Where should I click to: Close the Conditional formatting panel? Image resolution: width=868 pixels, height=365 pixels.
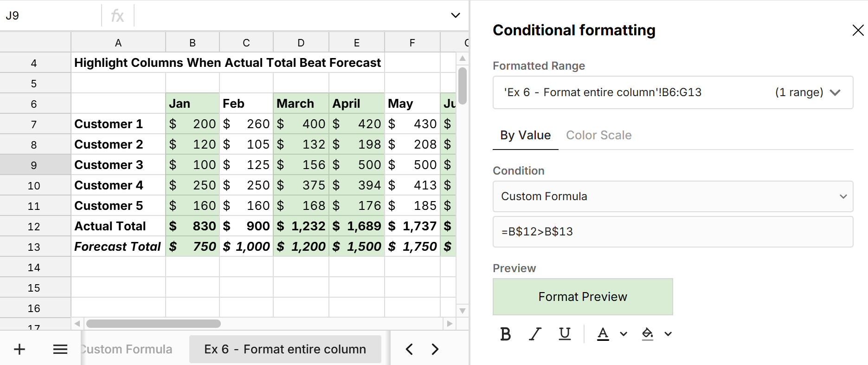click(858, 31)
